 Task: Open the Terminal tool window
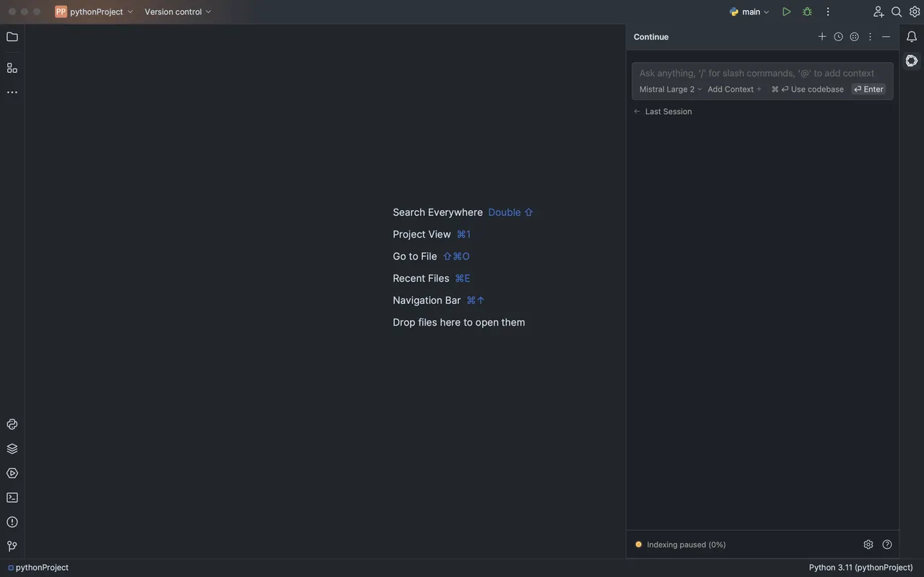(x=12, y=498)
